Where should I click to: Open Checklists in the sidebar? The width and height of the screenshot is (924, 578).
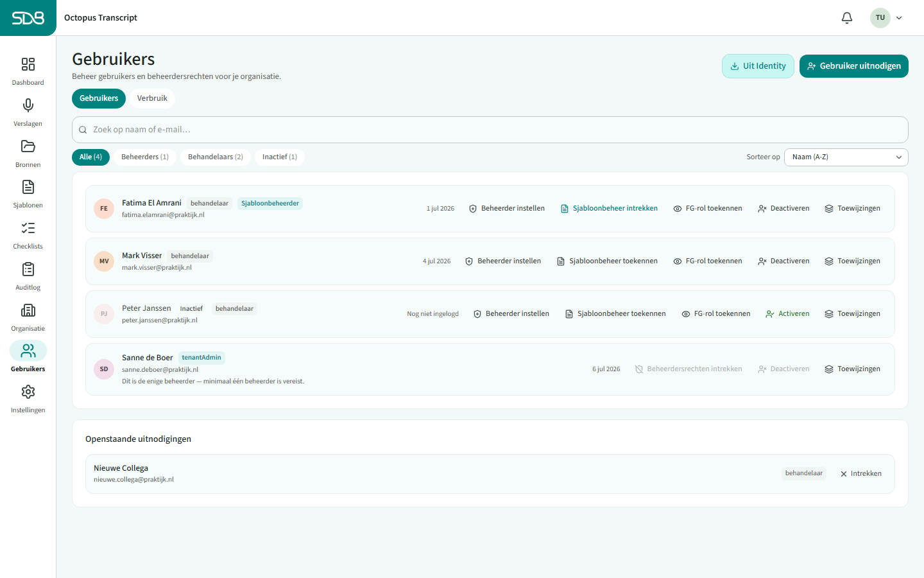coord(28,235)
